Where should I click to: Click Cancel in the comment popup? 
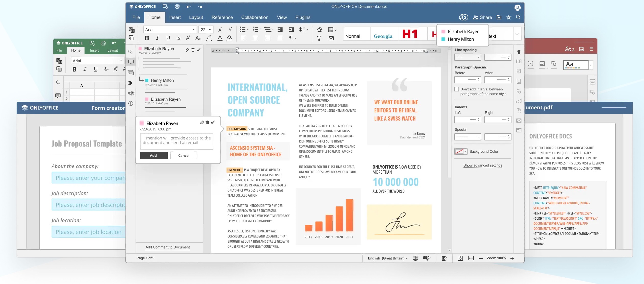184,156
